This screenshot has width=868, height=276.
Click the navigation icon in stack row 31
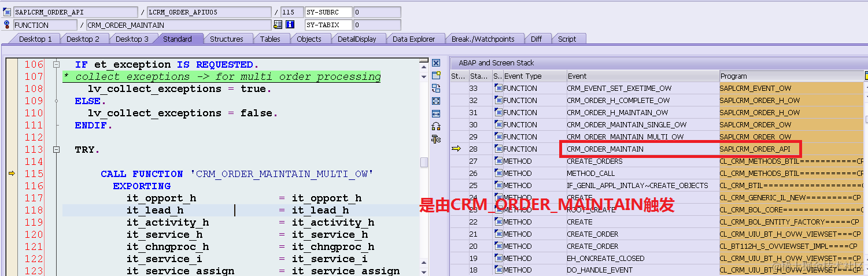click(x=498, y=112)
